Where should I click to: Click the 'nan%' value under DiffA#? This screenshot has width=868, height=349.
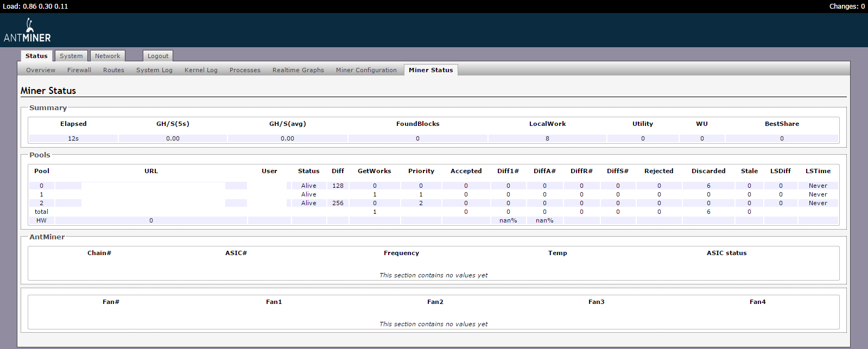(544, 220)
